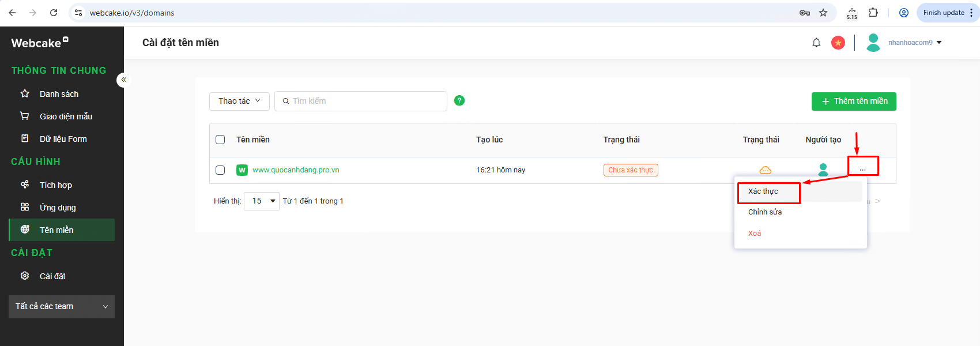Image resolution: width=980 pixels, height=346 pixels.
Task: Open the www.quocanhdang.pro.vn domain link
Action: (296, 170)
